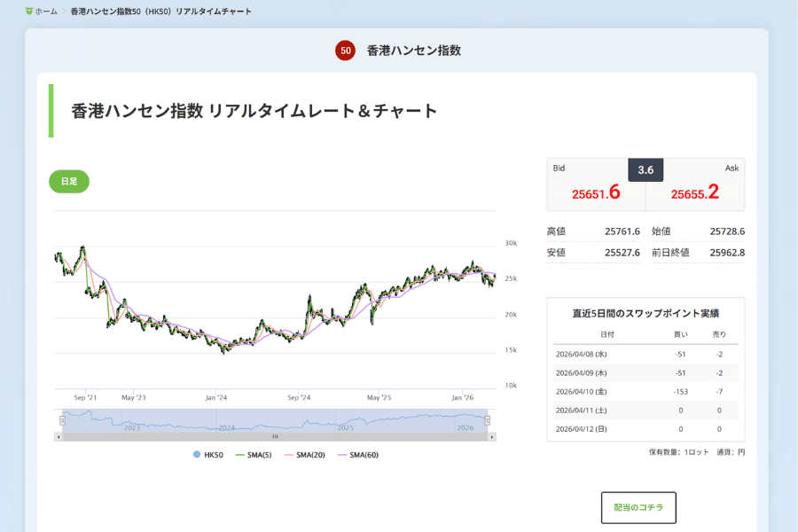Click the horizontal scrollbar grip below the navigator
Image resolution: width=798 pixels, height=532 pixels.
tap(275, 435)
